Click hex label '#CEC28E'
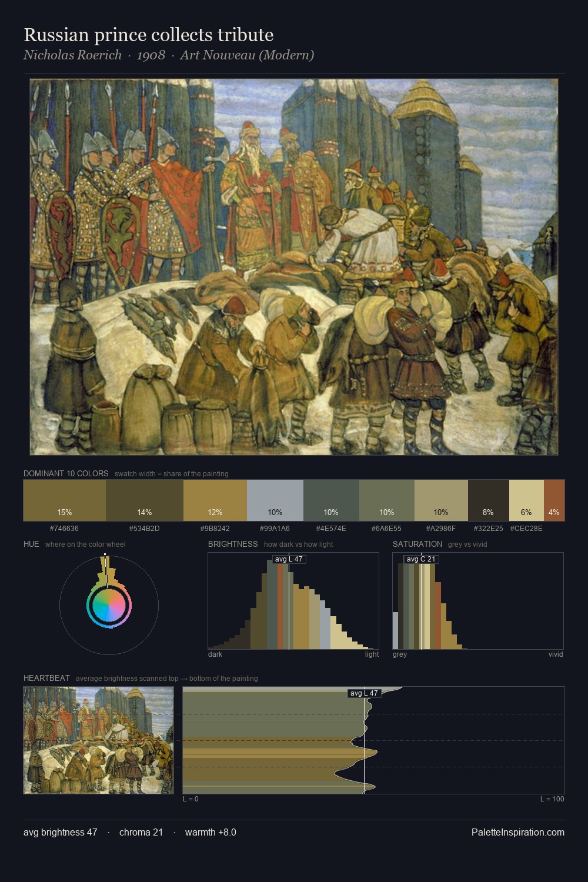This screenshot has width=588, height=882. [526, 529]
